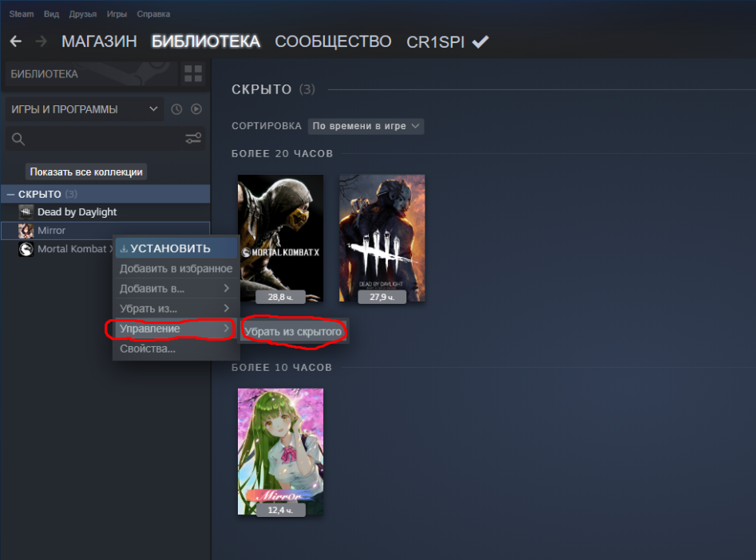
Task: Click the 27,9 ч. playtime label
Action: [382, 297]
